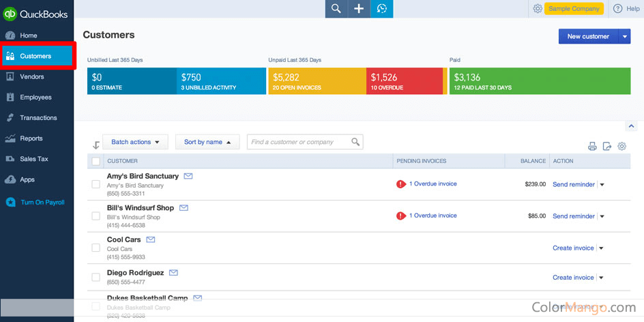Image resolution: width=644 pixels, height=322 pixels.
Task: Collapse the money bar with the up chevron
Action: [630, 126]
